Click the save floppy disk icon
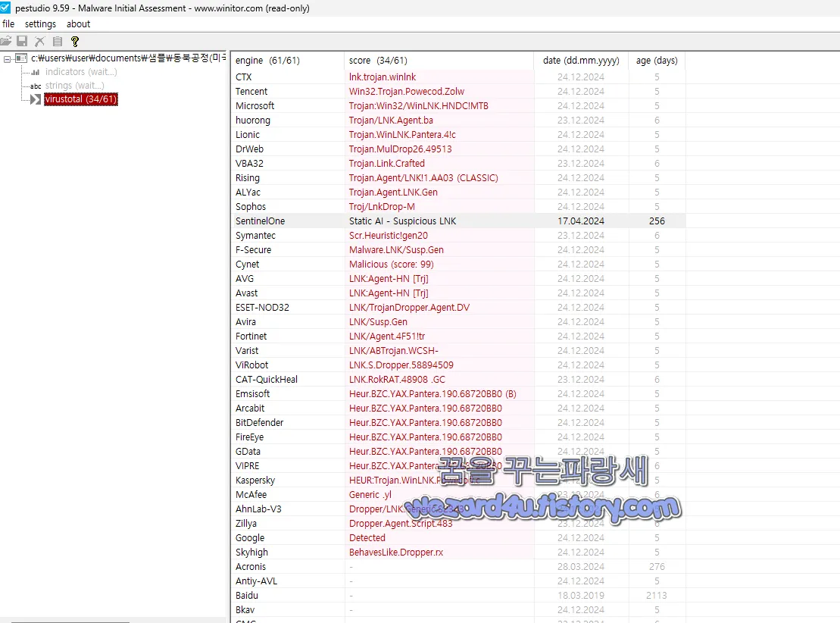The image size is (840, 623). (22, 41)
